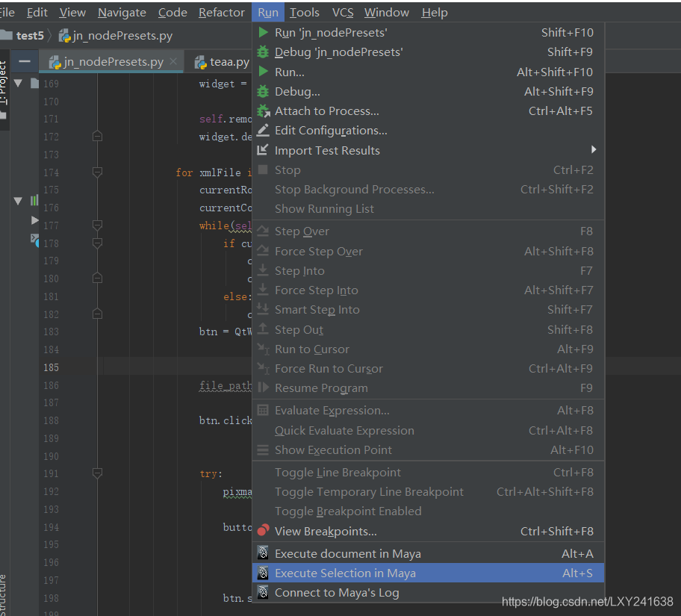Image resolution: width=681 pixels, height=616 pixels.
Task: Collapse the fold marker at line 177
Action: pos(97,225)
